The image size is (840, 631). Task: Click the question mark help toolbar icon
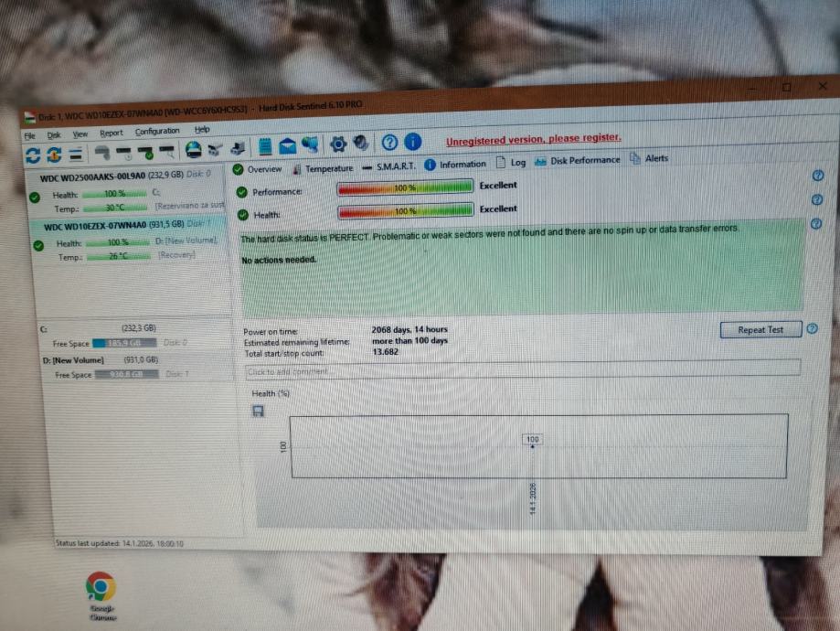pyautogui.click(x=389, y=142)
